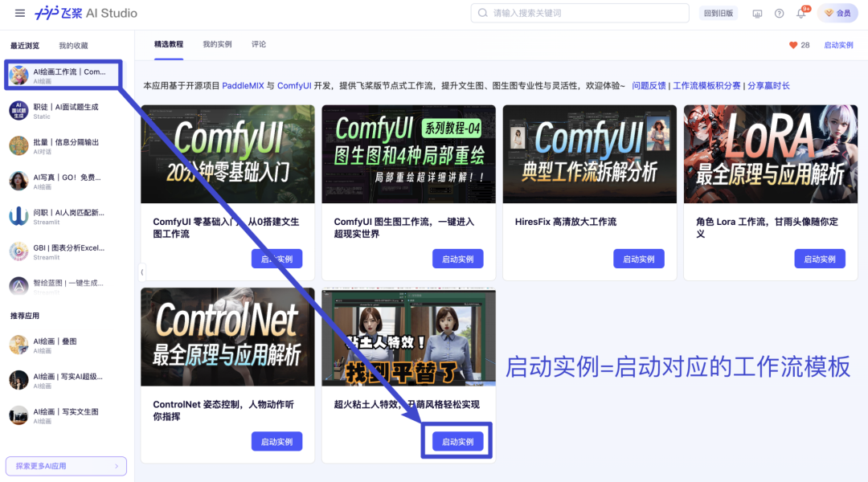Screen dimensions: 868x482
Task: Launch instance for ComfyUI 零基础入门 card
Action: (276, 259)
